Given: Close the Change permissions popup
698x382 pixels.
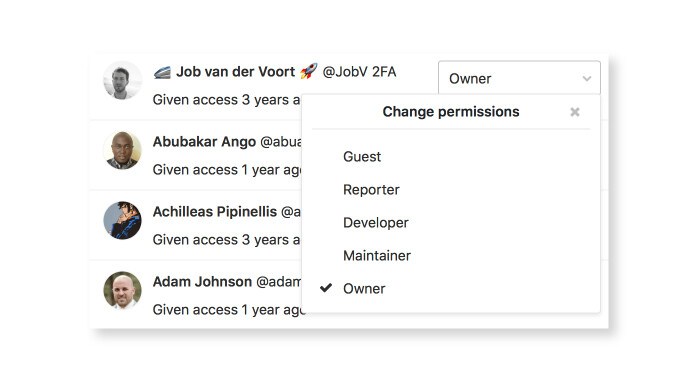Looking at the screenshot, I should point(575,112).
